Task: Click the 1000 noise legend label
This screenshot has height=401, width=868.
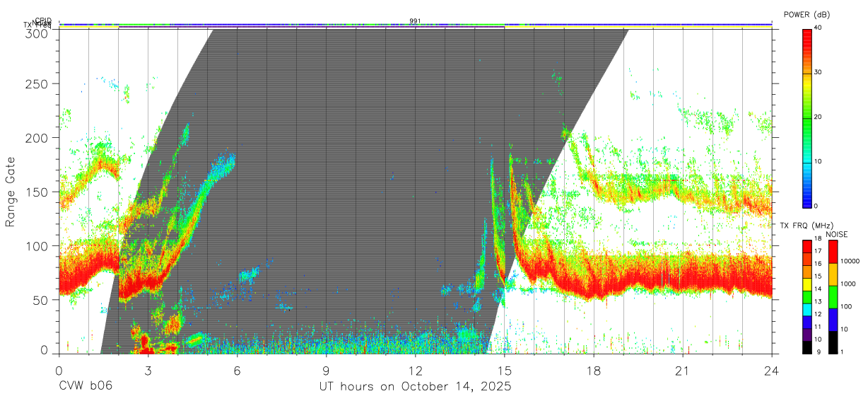Action: point(848,284)
